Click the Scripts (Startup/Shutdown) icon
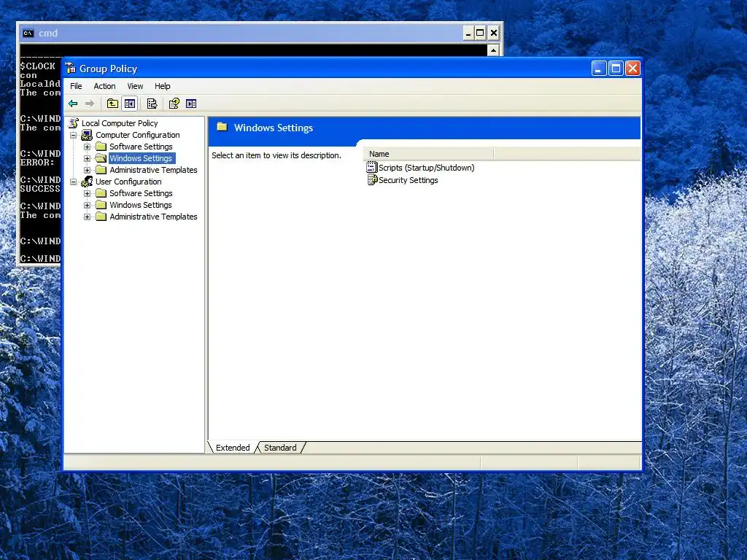 (371, 167)
